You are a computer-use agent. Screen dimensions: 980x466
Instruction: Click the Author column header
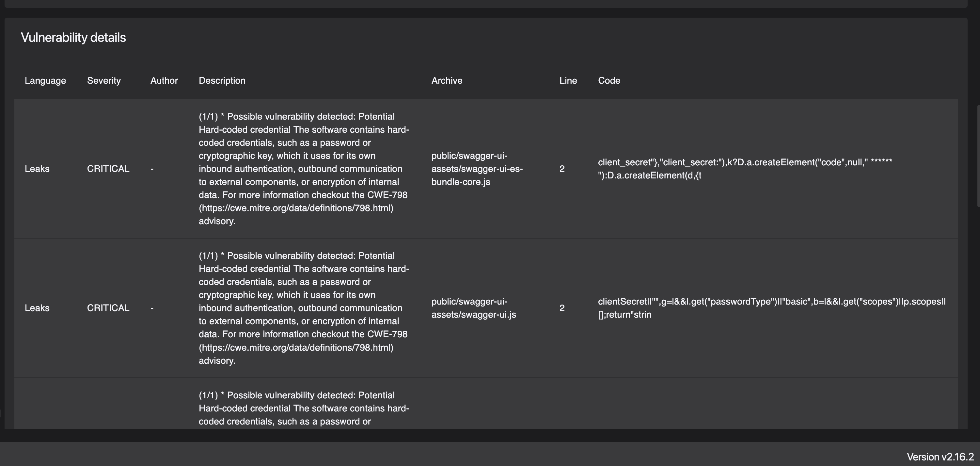point(164,80)
